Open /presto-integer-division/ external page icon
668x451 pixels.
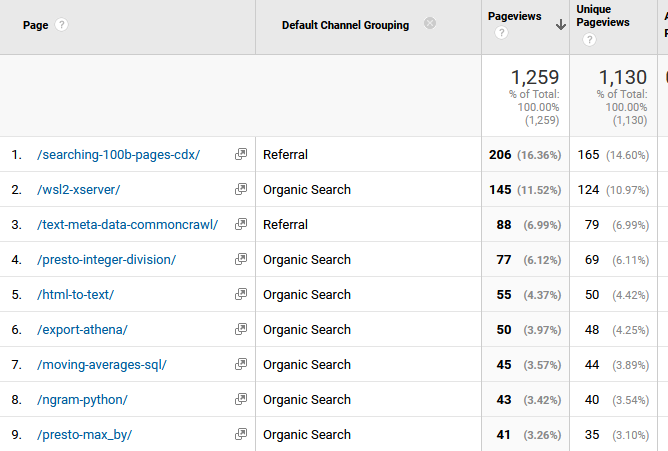240,260
